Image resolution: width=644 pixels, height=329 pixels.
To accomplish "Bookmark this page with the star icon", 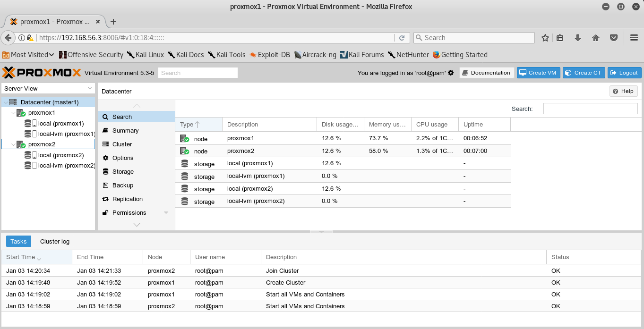I will 545,38.
